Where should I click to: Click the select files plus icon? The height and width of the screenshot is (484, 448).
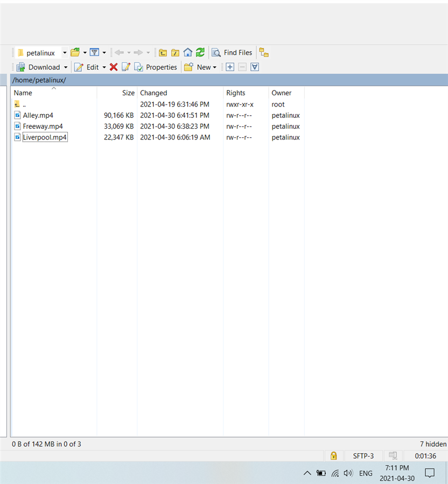point(230,67)
